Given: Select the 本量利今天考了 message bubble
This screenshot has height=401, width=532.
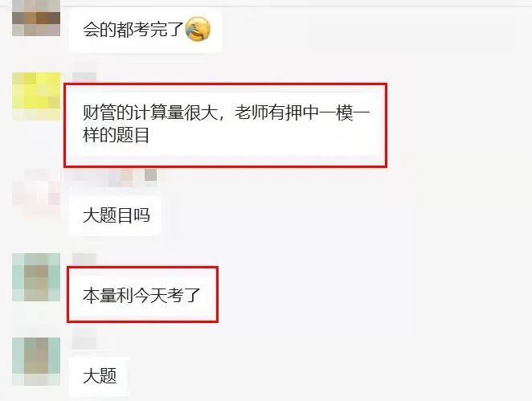Looking at the screenshot, I should click(x=141, y=295).
